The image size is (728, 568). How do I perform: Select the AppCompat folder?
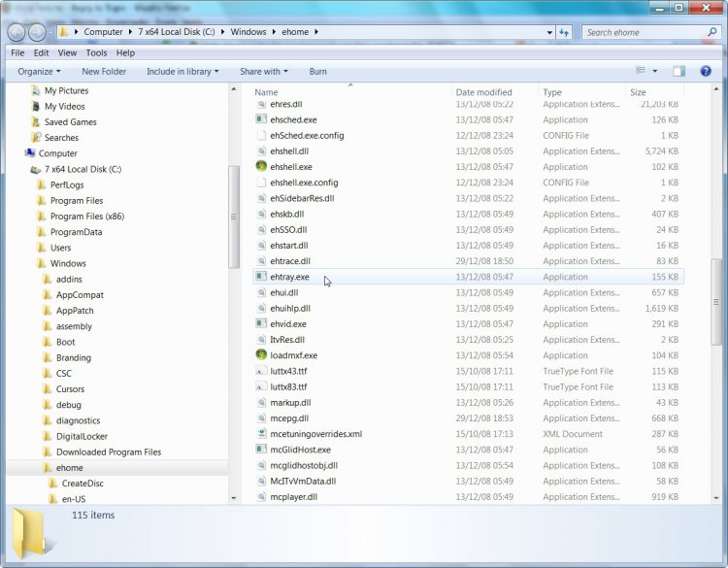(x=80, y=295)
